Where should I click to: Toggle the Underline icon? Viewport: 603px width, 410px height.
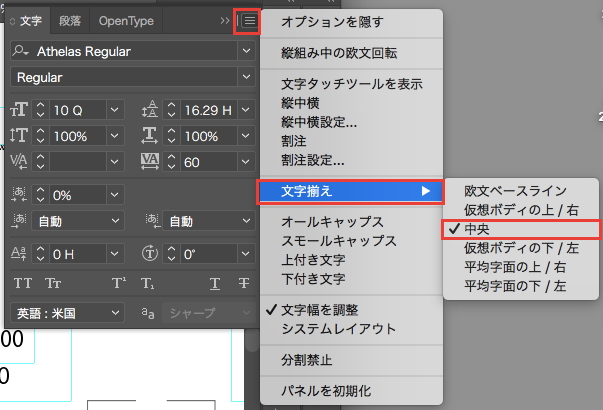pyautogui.click(x=214, y=283)
